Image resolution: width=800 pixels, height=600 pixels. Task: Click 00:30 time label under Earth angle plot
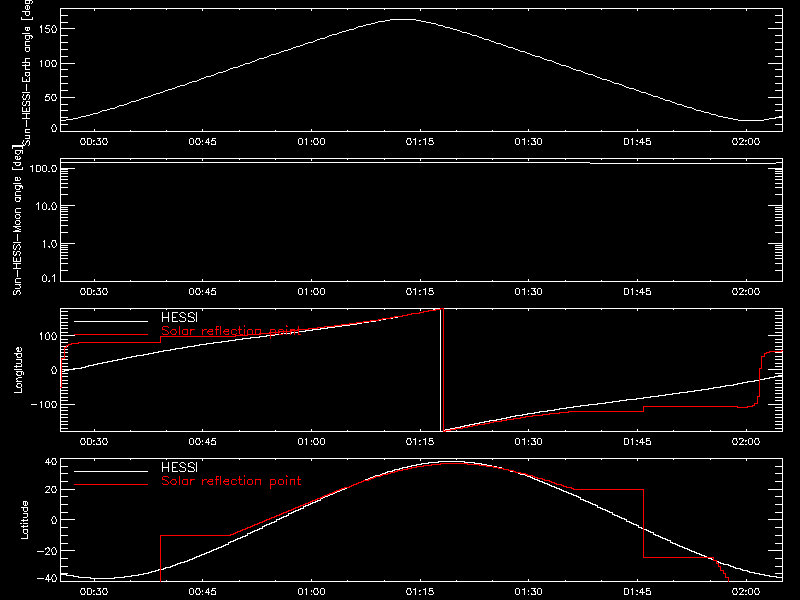(x=94, y=142)
